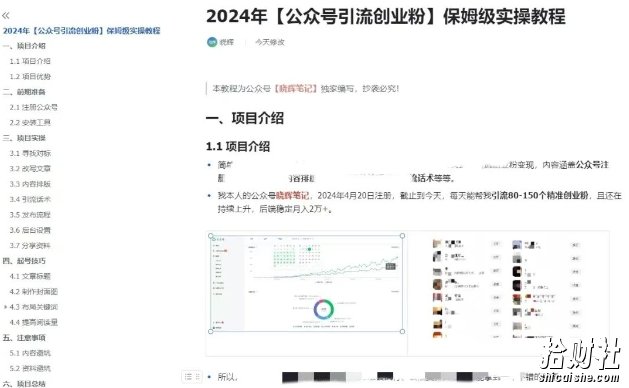Click the bold text 引流80-150个精准创业粉
Viewport: 629px width, 388px height.
click(x=540, y=195)
